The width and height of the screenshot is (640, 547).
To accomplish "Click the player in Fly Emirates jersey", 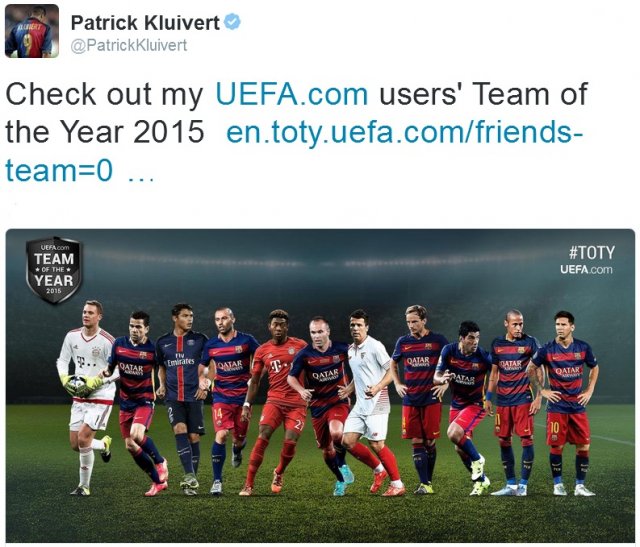I will coord(182,398).
